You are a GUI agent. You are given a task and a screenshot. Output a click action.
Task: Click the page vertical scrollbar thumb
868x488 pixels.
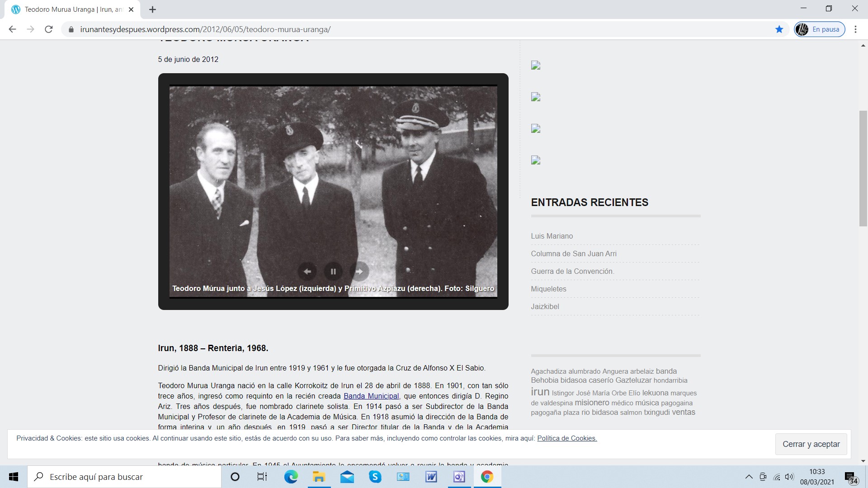coord(863,168)
